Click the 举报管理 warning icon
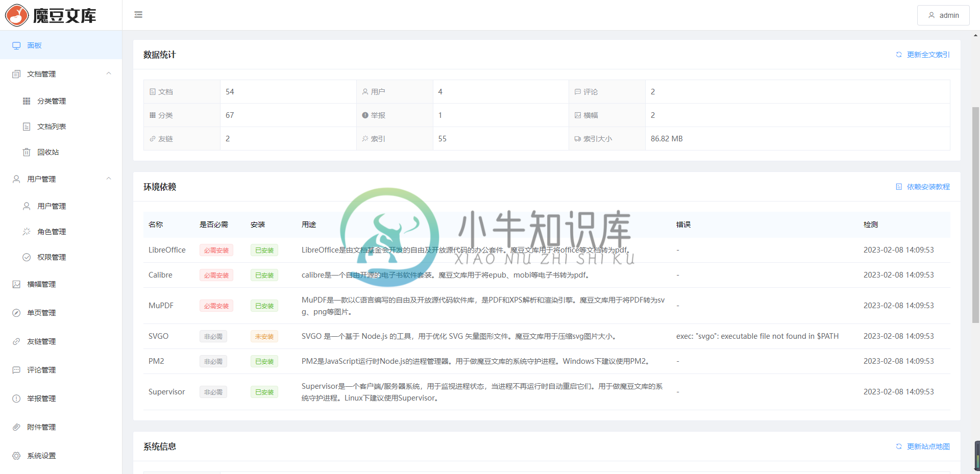The image size is (980, 474). click(16, 398)
